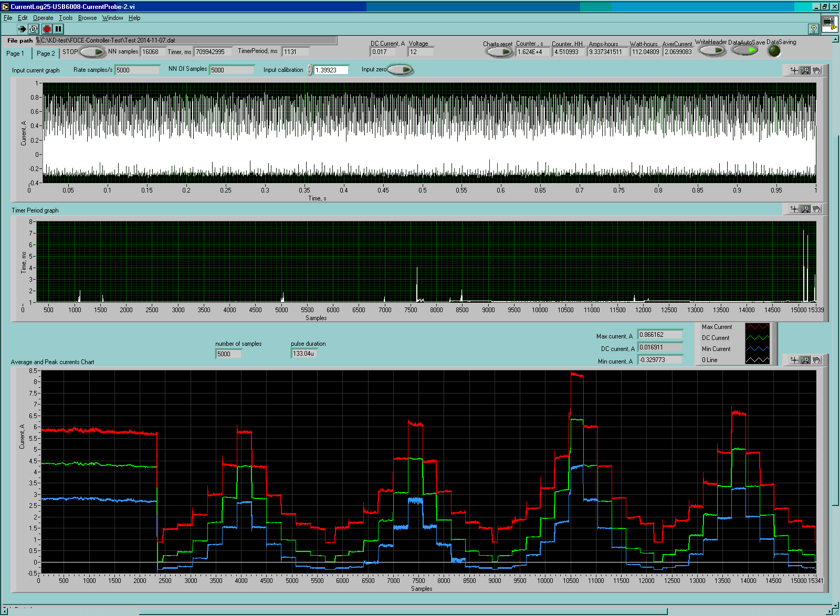
Task: Click the Run Continuously toolbar button
Action: (34, 29)
